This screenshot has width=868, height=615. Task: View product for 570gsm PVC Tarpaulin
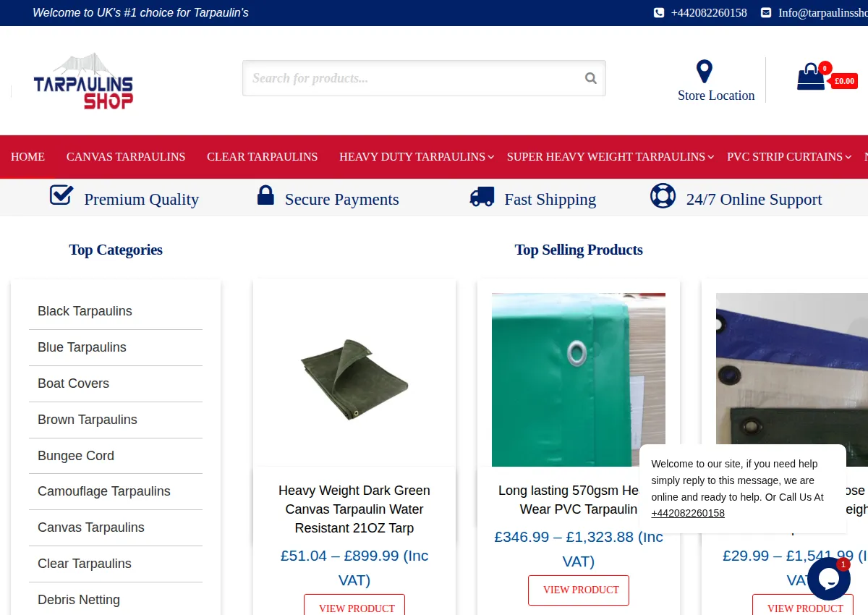579,590
